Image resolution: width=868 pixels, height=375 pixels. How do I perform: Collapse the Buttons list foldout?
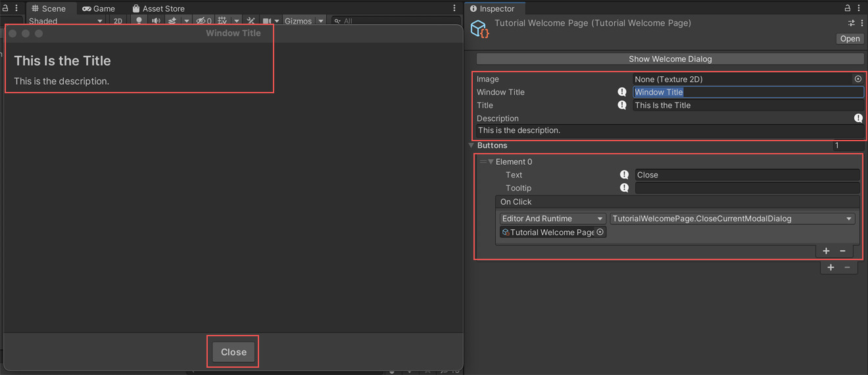click(x=471, y=145)
